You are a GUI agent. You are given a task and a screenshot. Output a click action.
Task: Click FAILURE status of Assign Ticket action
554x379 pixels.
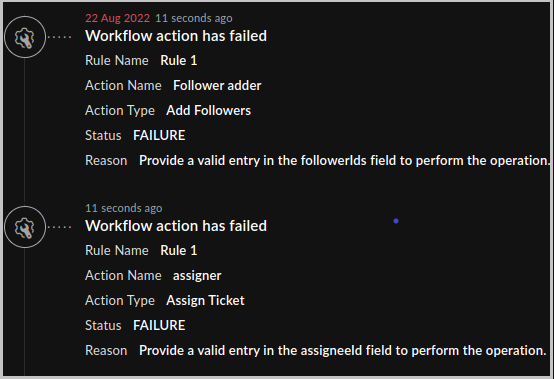159,326
